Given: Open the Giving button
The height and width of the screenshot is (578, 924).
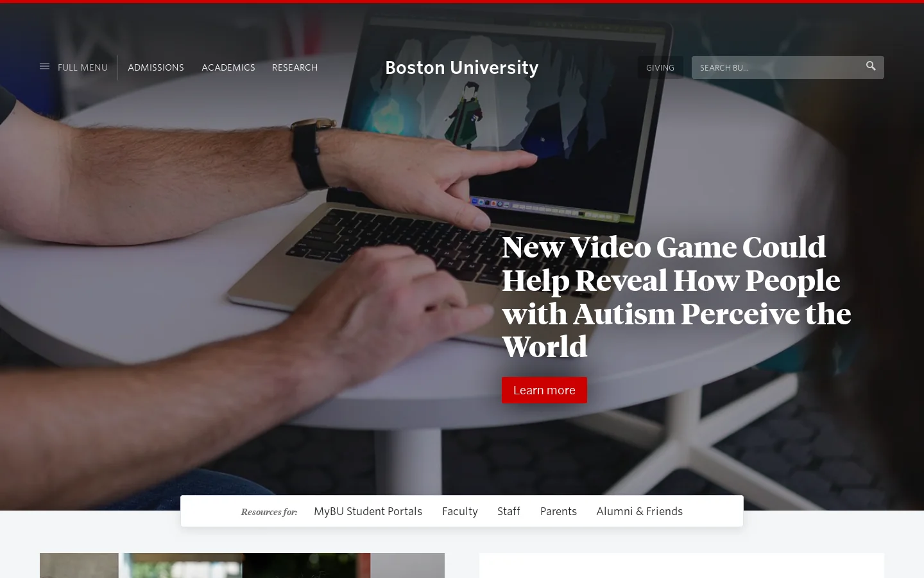Looking at the screenshot, I should (660, 67).
